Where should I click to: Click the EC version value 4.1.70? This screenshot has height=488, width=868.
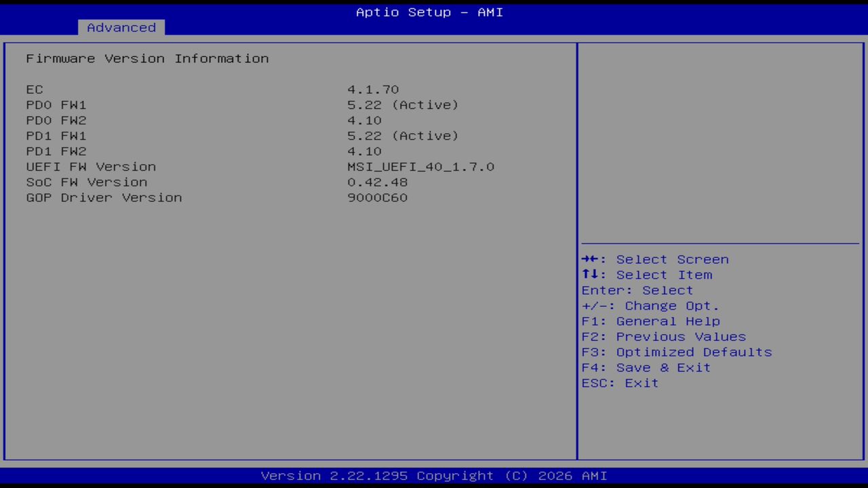click(373, 89)
